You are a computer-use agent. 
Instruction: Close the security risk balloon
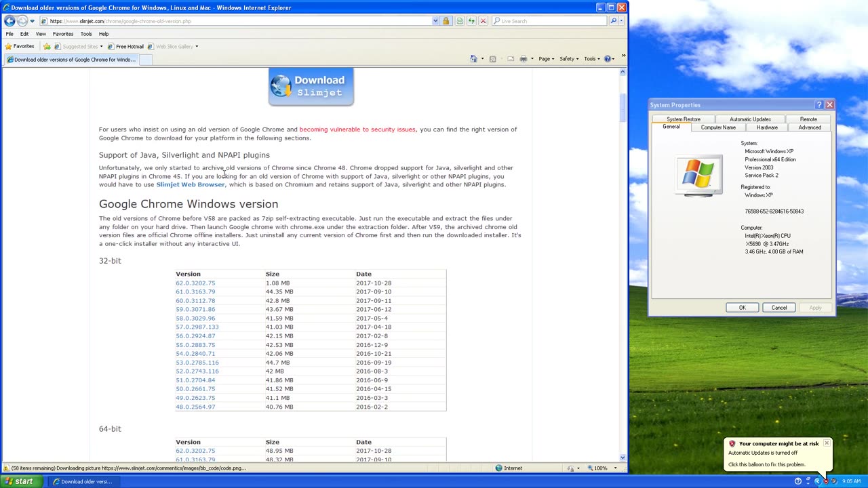point(827,443)
